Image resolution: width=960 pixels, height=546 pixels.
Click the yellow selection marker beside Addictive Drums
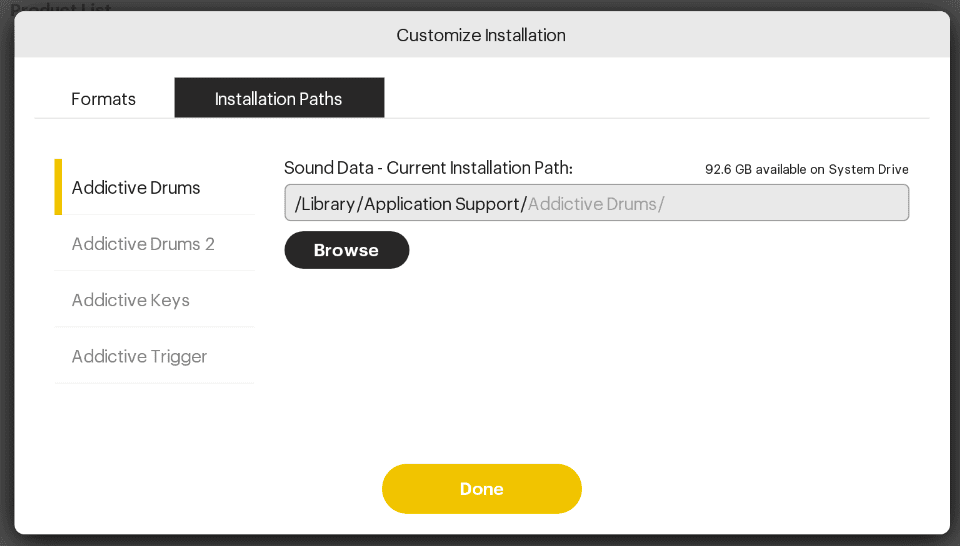coord(58,187)
